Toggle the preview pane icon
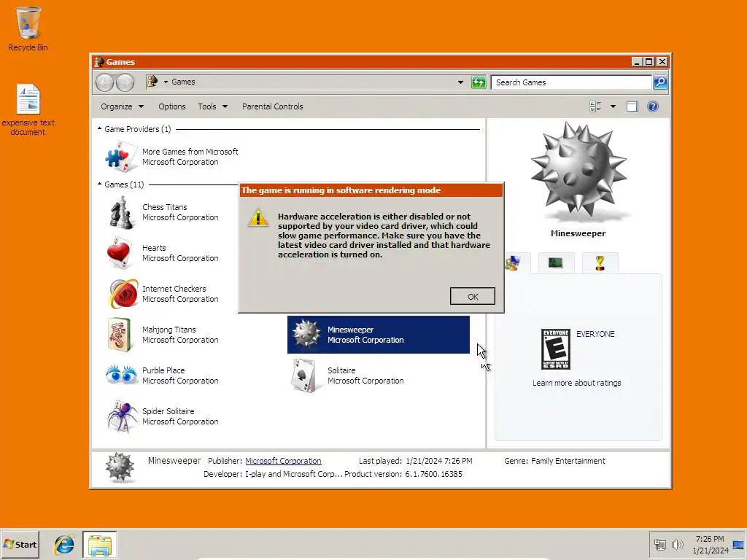Image resolution: width=747 pixels, height=560 pixels. click(632, 106)
